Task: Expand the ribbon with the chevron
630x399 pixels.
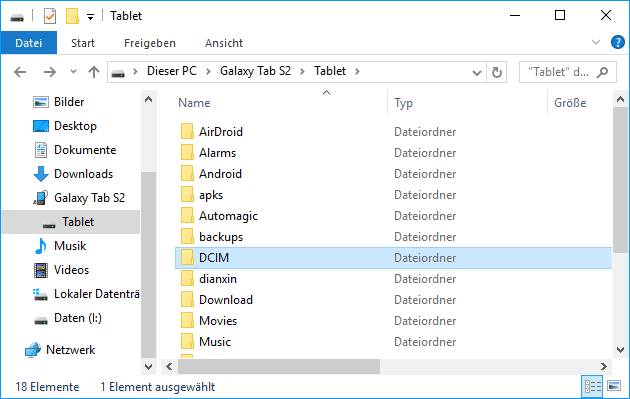Action: point(596,42)
